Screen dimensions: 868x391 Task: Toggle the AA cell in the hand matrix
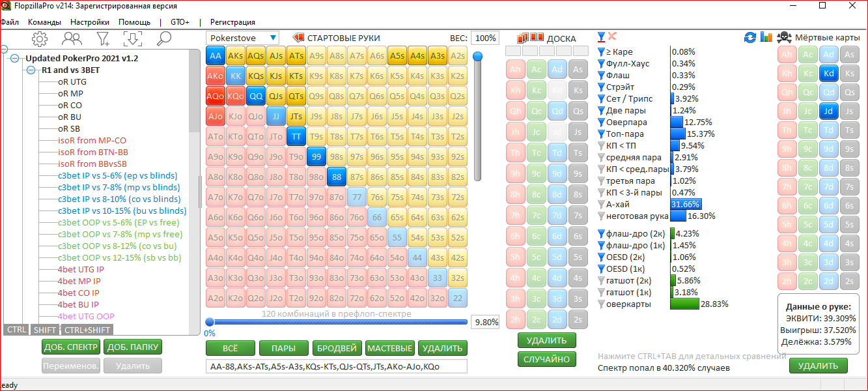[216, 56]
